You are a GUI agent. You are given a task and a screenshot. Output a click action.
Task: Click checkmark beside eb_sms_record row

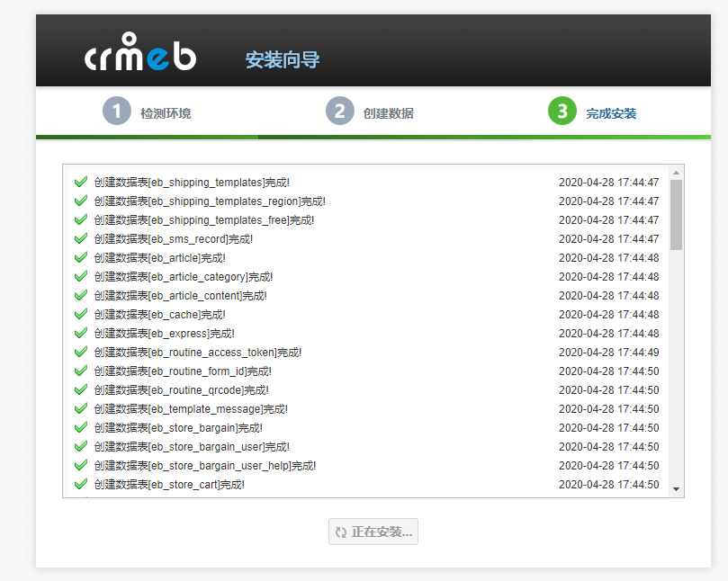coord(81,238)
